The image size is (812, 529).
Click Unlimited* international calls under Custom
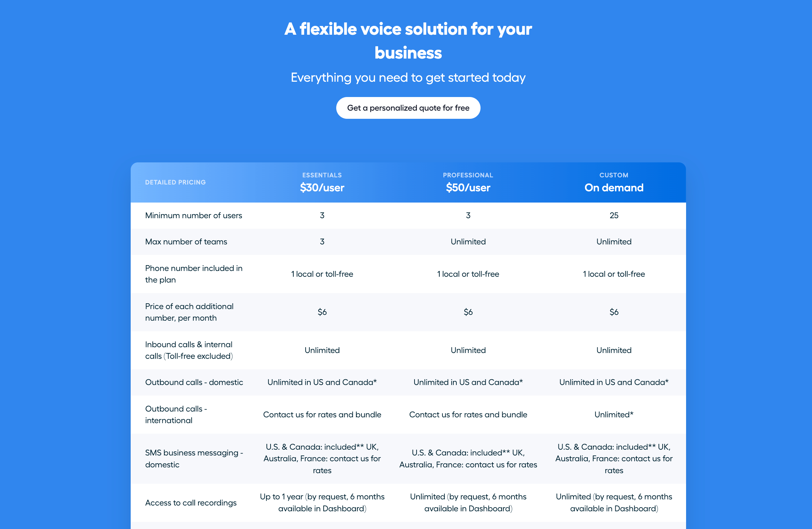[x=614, y=414]
